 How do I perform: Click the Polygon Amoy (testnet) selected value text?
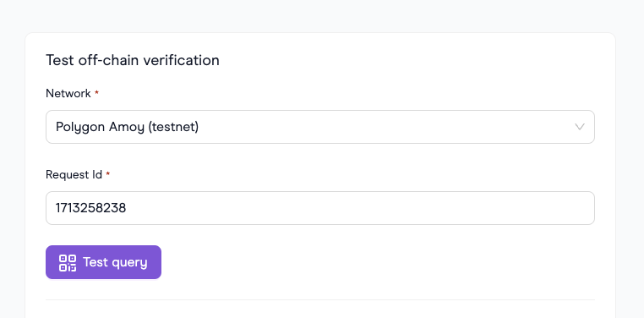tap(127, 127)
